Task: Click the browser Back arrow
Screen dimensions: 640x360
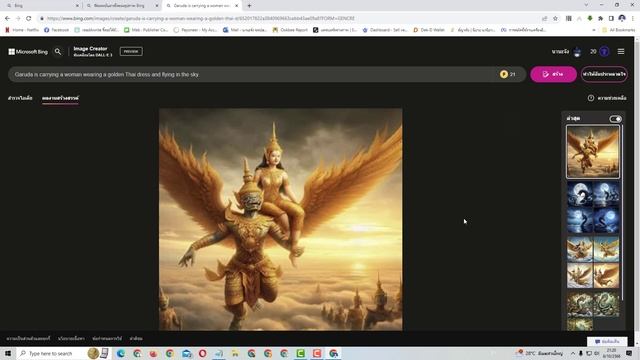Action: pyautogui.click(x=7, y=18)
